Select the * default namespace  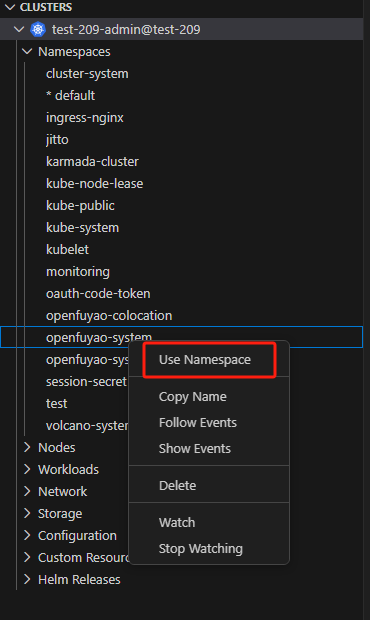tap(70, 95)
